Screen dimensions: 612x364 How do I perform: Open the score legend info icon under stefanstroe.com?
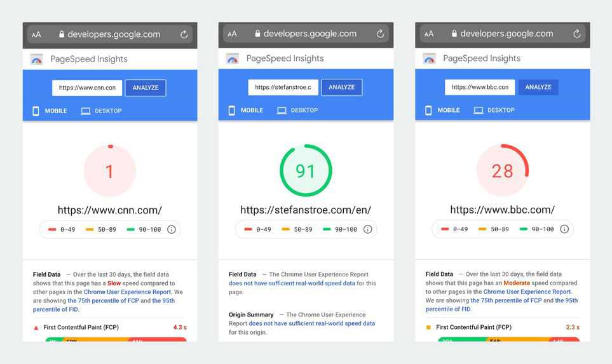[368, 229]
